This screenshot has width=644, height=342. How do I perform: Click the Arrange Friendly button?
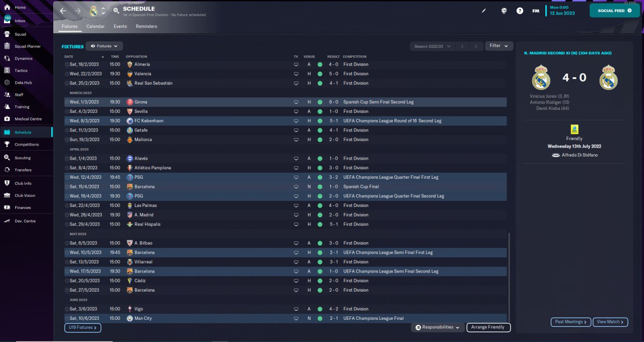pyautogui.click(x=489, y=327)
